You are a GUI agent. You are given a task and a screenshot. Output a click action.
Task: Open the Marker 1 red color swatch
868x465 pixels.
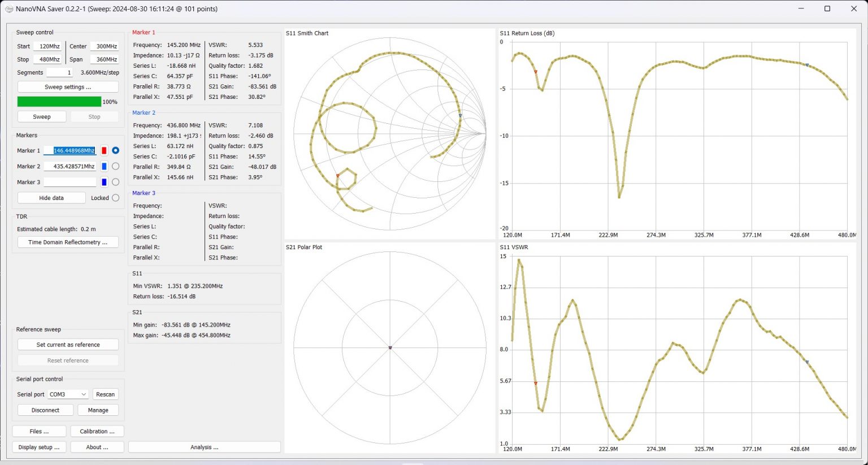click(104, 150)
